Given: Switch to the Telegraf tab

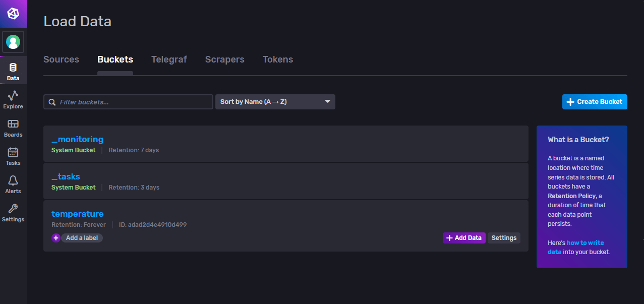Looking at the screenshot, I should pos(169,59).
